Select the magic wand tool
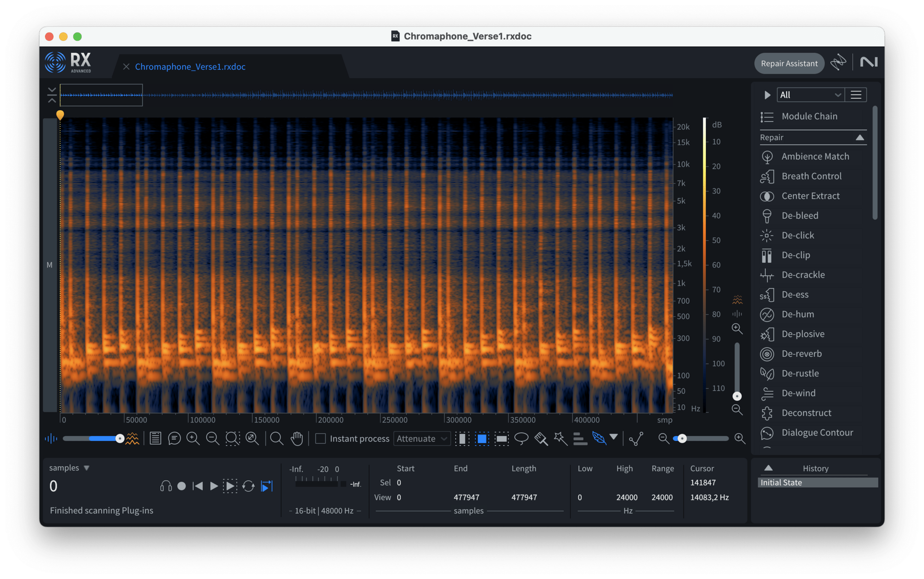 (x=560, y=438)
